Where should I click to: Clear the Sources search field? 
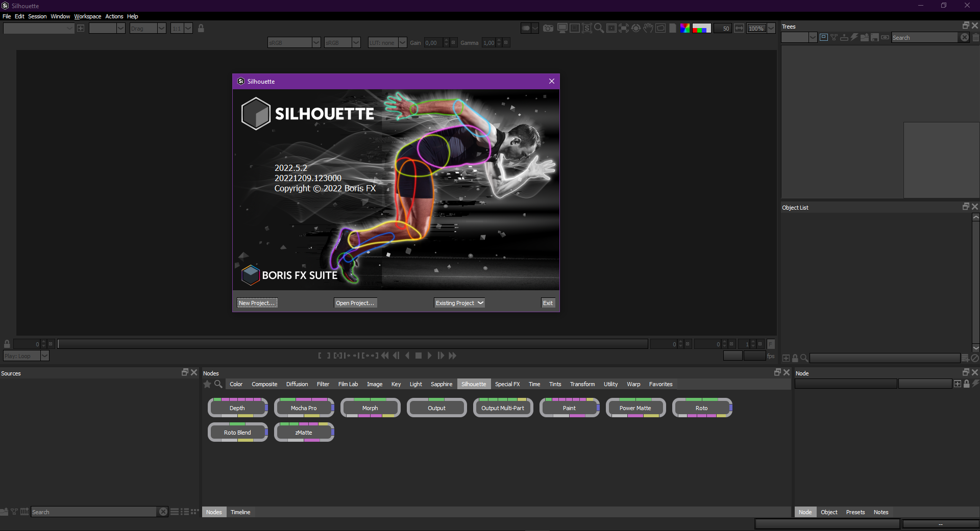[x=163, y=512]
